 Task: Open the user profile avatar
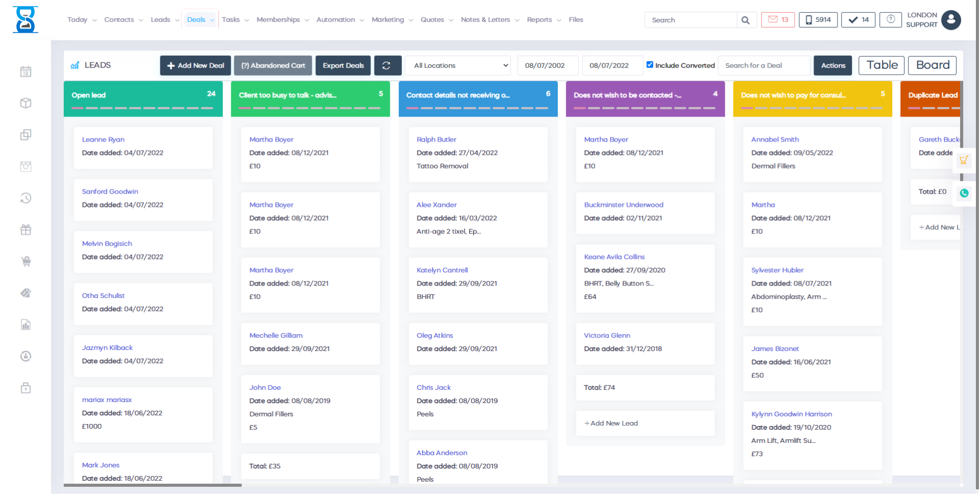pos(950,20)
